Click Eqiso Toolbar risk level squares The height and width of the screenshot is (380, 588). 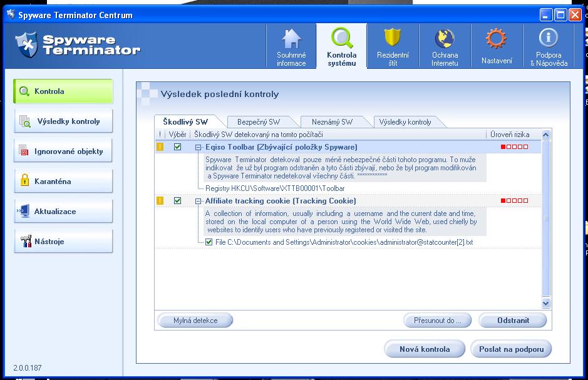tap(514, 147)
